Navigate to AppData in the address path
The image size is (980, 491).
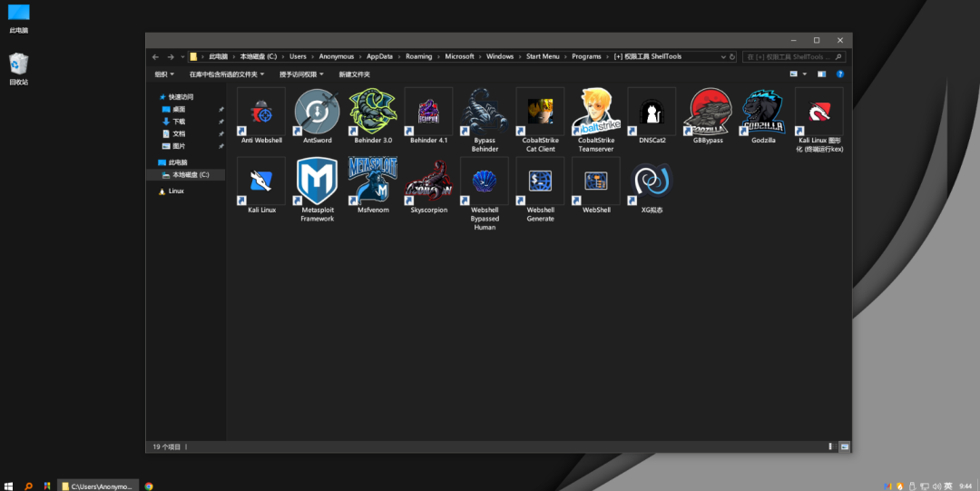pos(379,56)
